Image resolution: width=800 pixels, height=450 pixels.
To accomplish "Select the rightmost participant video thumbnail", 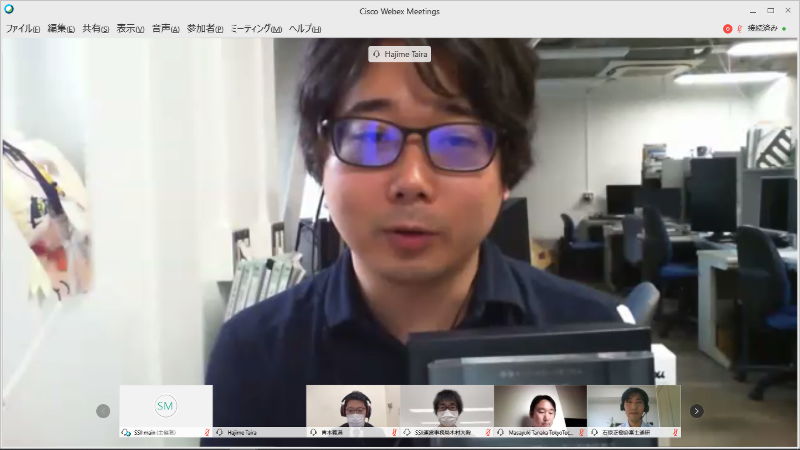I will (633, 407).
